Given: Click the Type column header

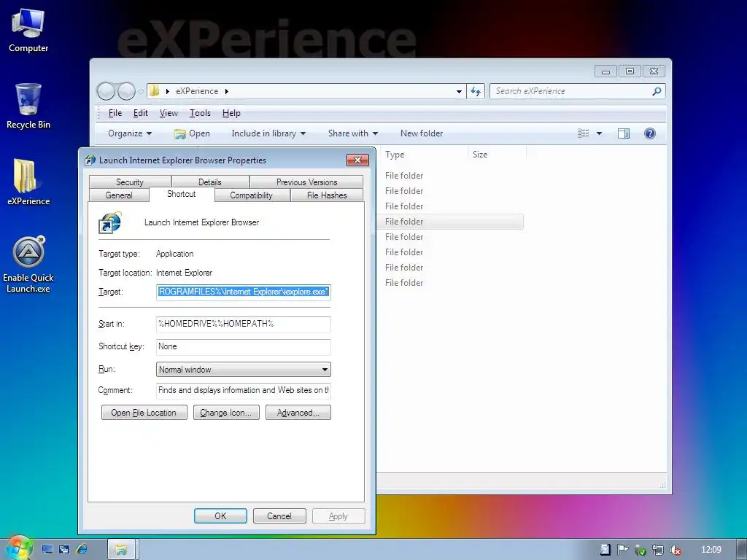Looking at the screenshot, I should 424,155.
